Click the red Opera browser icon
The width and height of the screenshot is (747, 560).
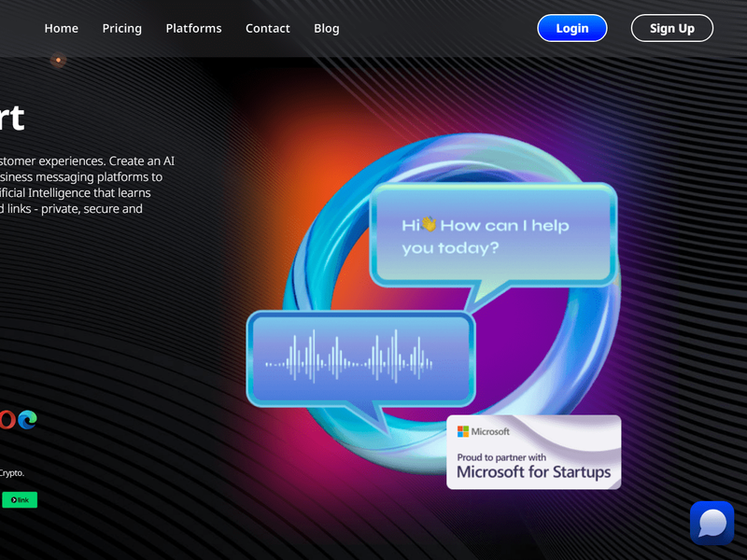pos(7,420)
